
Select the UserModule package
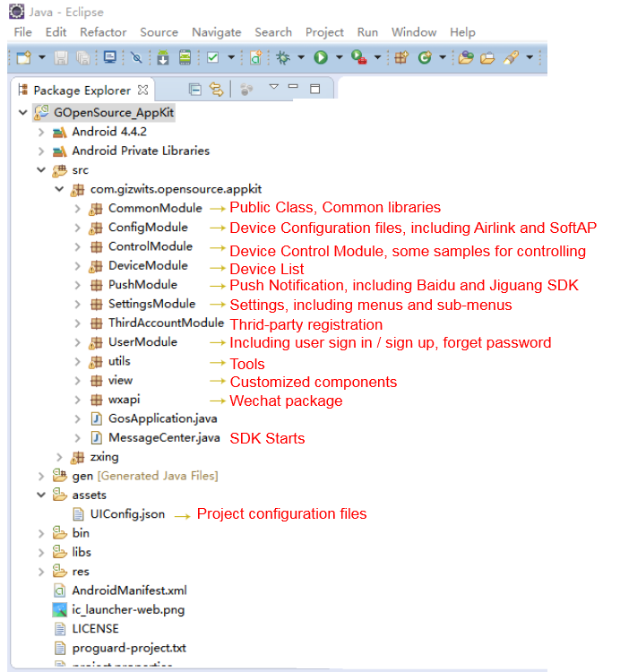[142, 342]
